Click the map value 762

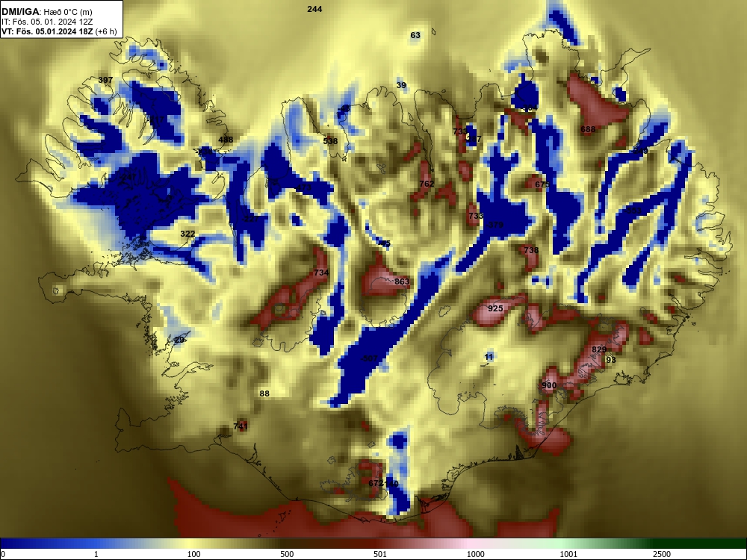point(427,184)
